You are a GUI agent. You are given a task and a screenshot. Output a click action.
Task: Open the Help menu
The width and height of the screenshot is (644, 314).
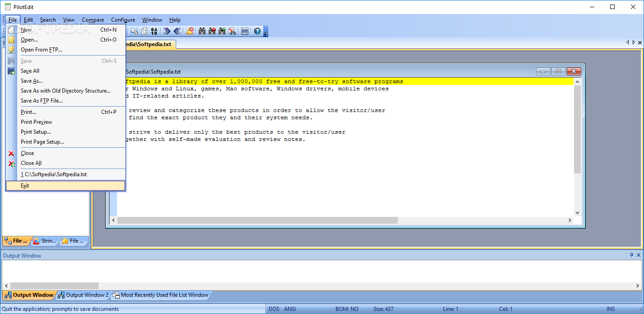pos(175,20)
